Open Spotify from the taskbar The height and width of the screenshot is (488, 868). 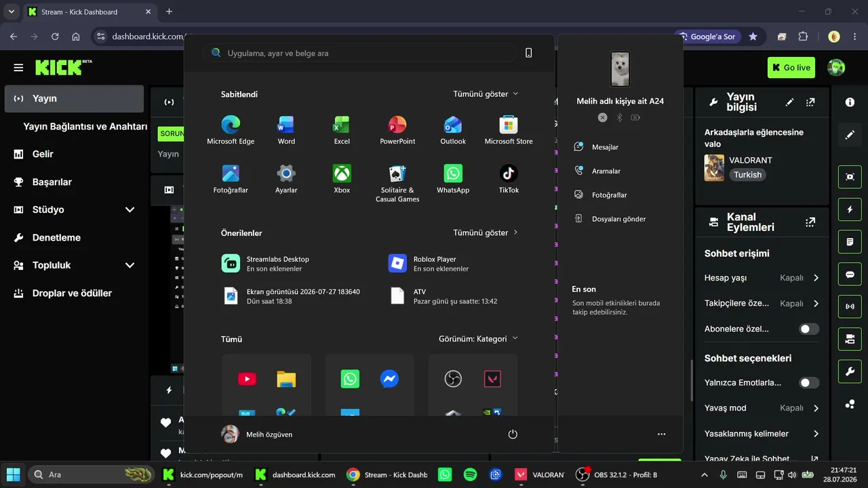coord(470,474)
